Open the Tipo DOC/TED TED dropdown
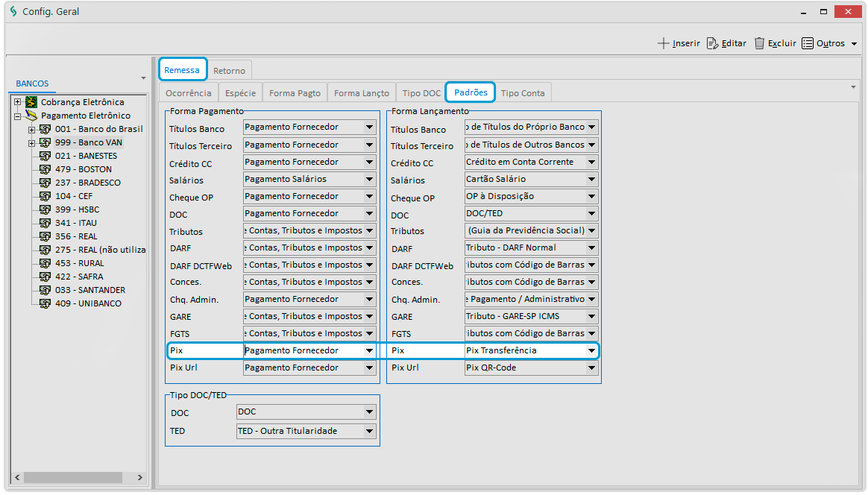This screenshot has height=495, width=868. 369,432
